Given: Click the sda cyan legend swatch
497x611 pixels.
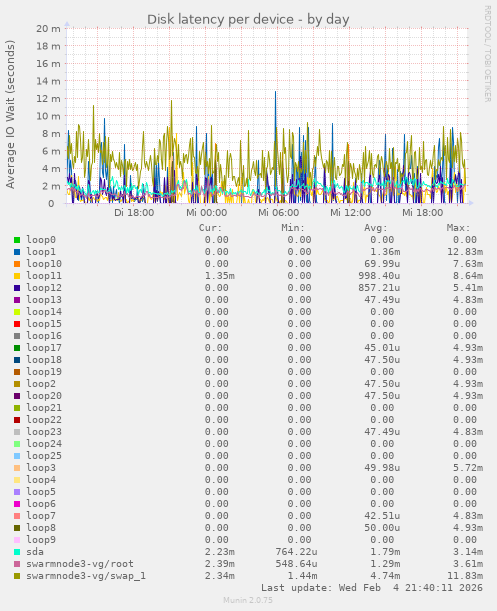Looking at the screenshot, I should click(17, 552).
